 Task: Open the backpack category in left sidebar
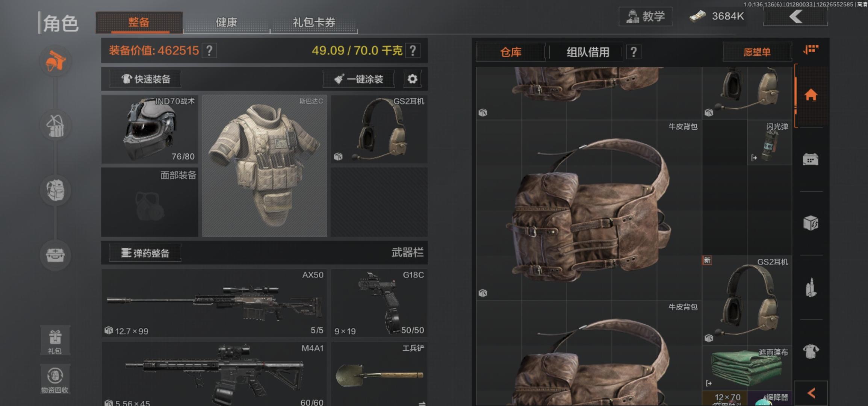point(55,190)
